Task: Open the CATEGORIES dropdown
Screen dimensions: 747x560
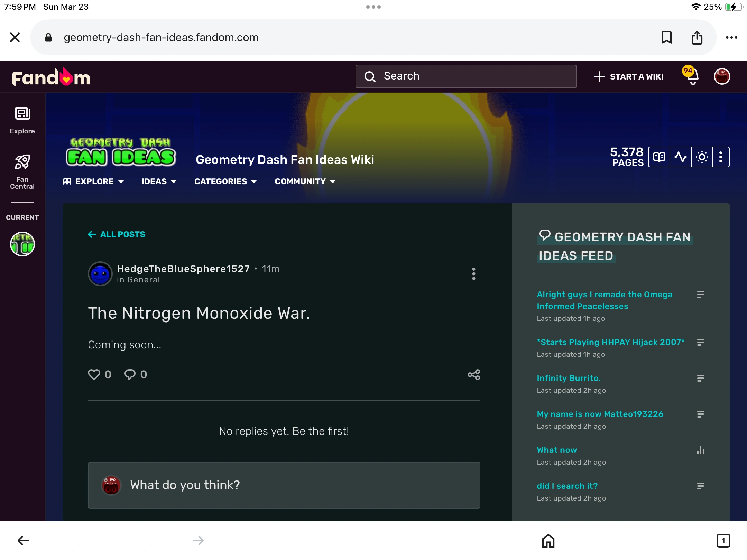Action: (x=225, y=181)
